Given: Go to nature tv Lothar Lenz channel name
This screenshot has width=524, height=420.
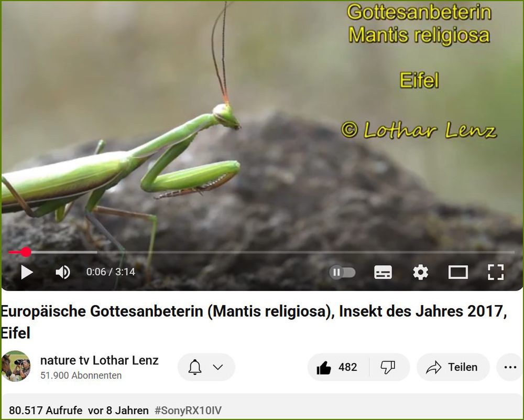Looking at the screenshot, I should click(99, 361).
